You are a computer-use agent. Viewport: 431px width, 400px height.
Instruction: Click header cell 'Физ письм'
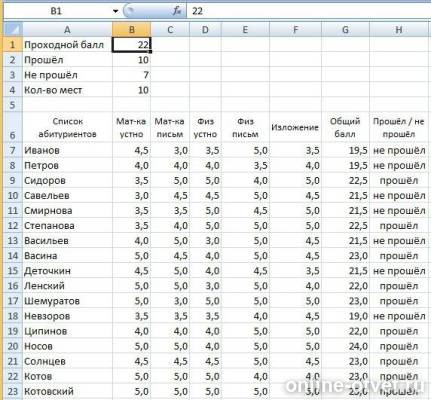[245, 128]
